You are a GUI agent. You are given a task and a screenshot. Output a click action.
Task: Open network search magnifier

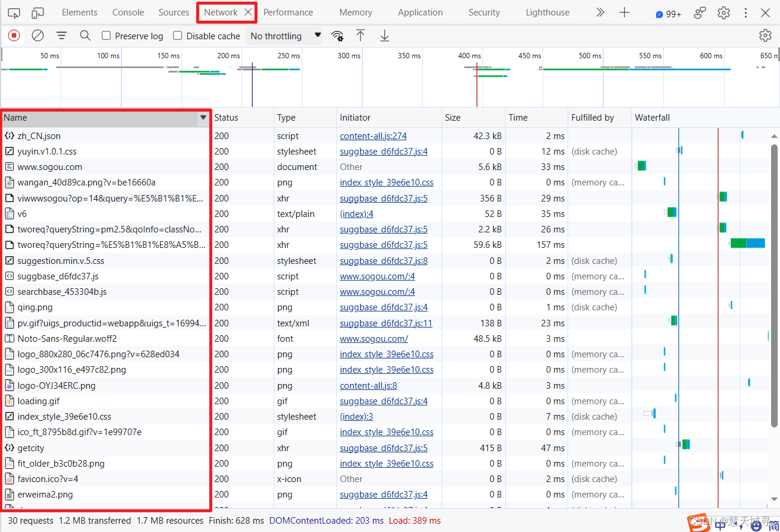tap(85, 36)
